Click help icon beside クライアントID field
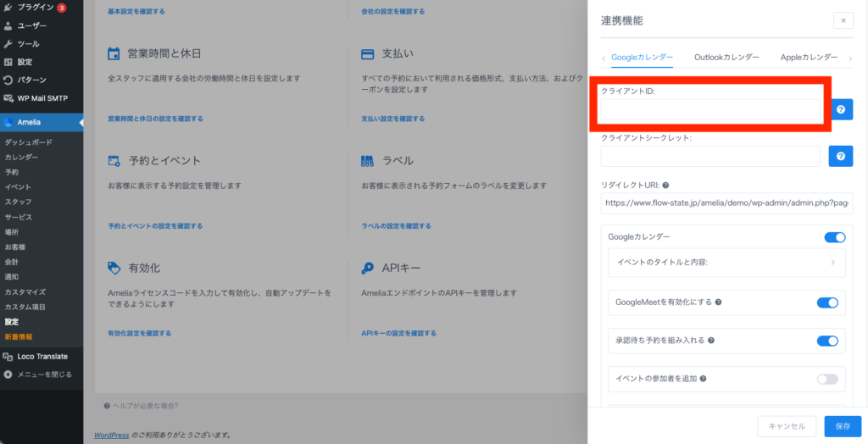Viewport: 868px width, 444px height. coord(841,110)
